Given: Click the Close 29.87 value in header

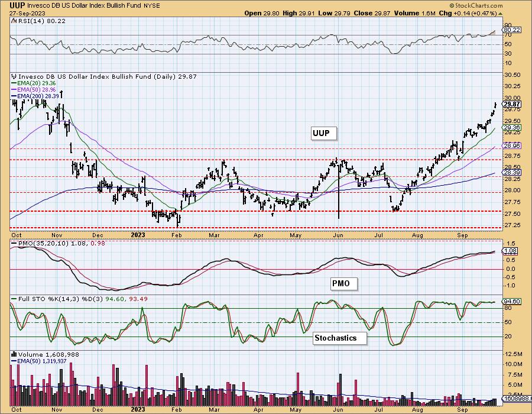Looking at the screenshot, I should [372, 13].
